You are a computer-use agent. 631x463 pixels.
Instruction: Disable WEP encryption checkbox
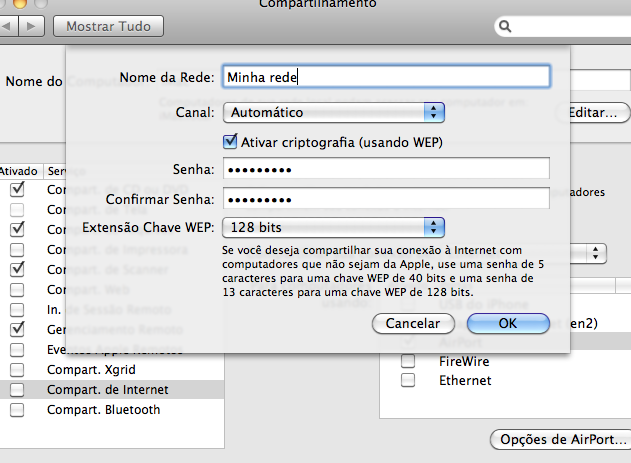[231, 142]
